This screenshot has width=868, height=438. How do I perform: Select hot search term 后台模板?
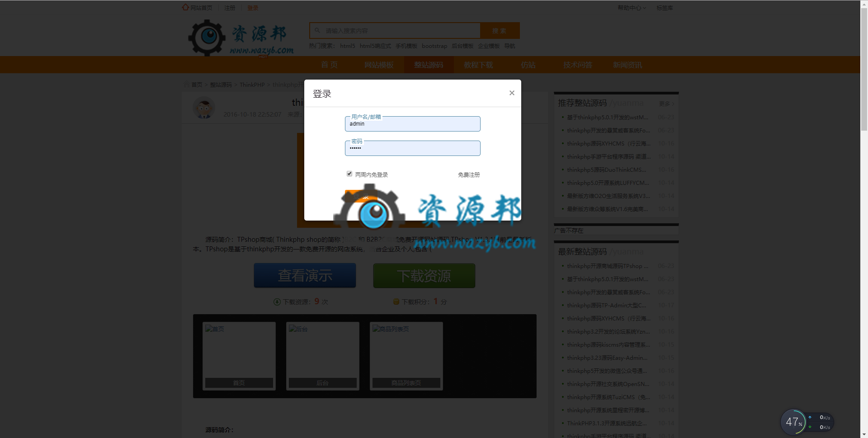[x=462, y=46]
